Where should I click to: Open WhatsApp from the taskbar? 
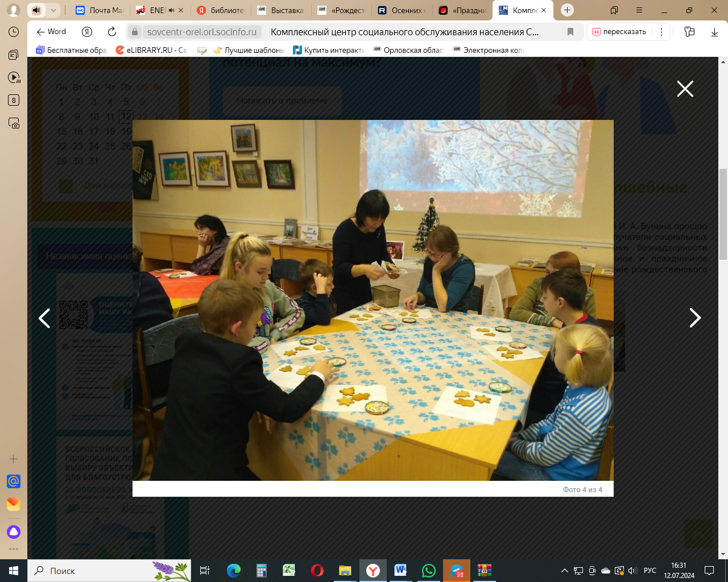(429, 571)
